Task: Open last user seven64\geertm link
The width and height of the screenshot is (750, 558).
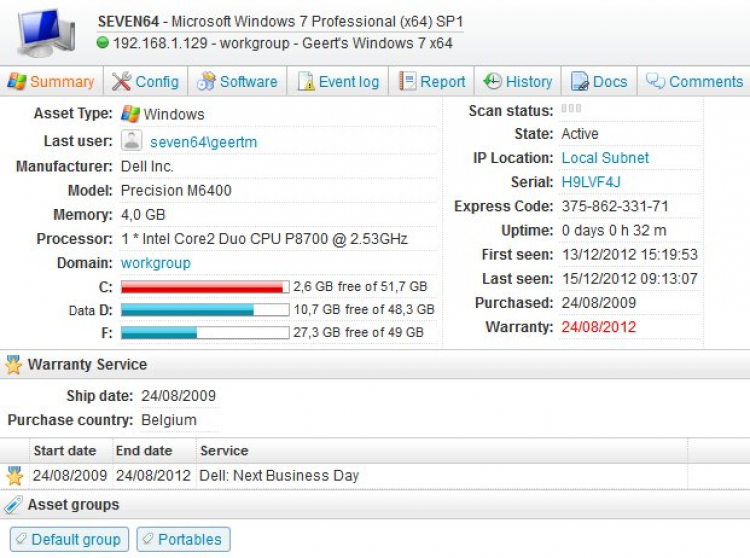Action: [x=203, y=142]
